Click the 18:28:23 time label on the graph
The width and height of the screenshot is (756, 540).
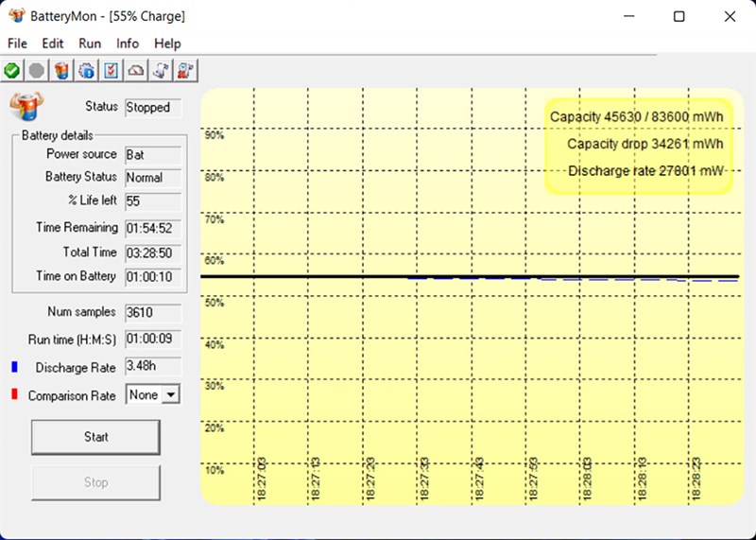tap(696, 479)
